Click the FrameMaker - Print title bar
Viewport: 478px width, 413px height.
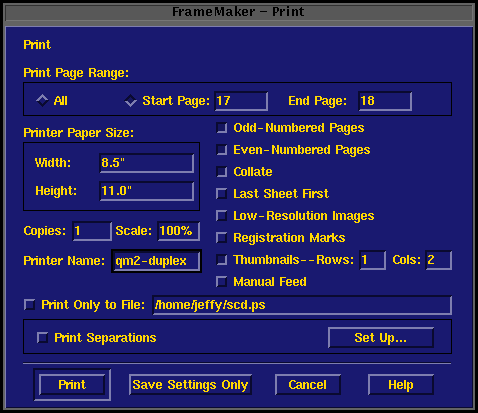239,12
